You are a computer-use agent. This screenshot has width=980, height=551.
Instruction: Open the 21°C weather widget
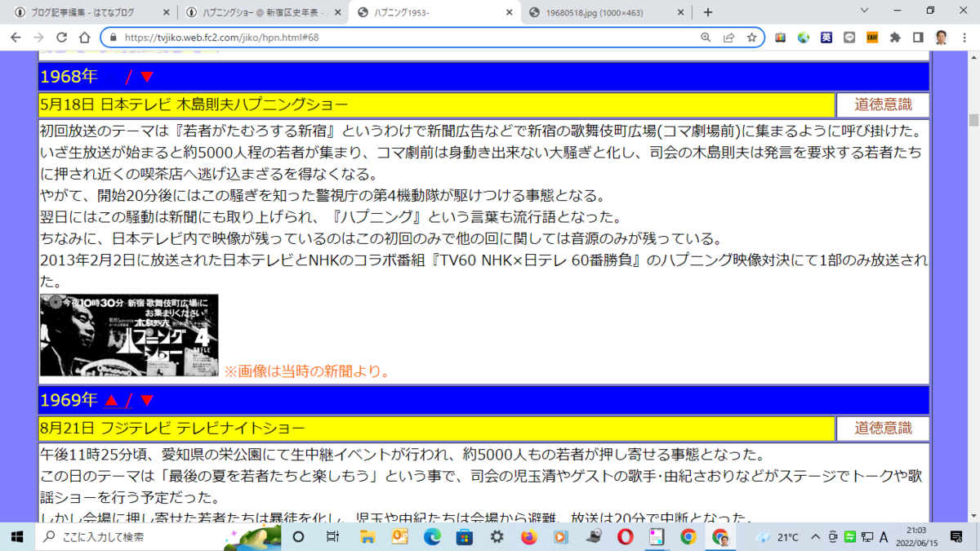[777, 536]
